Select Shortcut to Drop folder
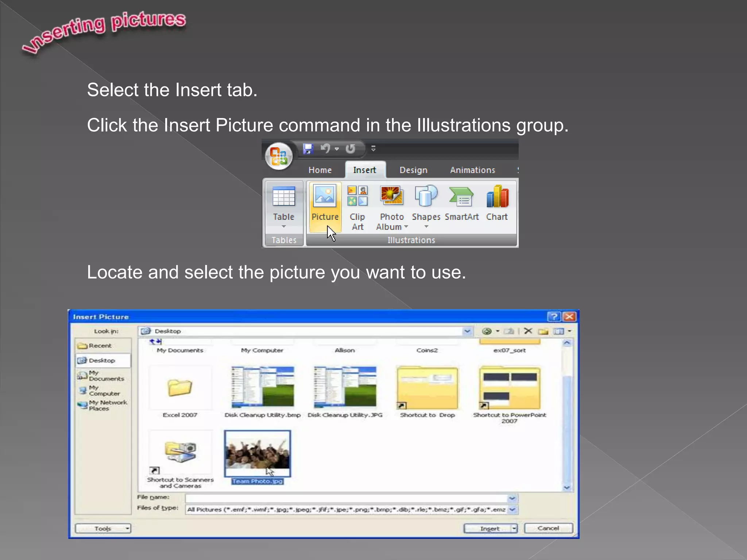This screenshot has height=560, width=747. click(427, 392)
